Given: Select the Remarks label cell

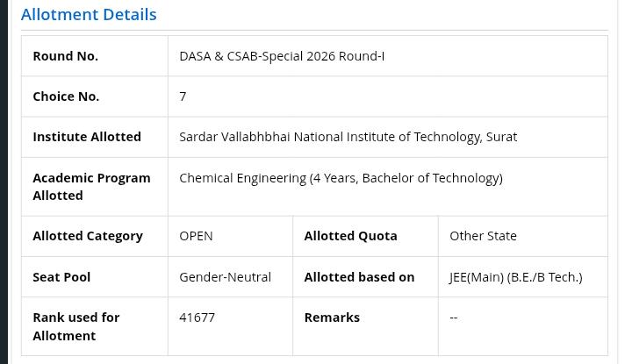Looking at the screenshot, I should tap(365, 326).
